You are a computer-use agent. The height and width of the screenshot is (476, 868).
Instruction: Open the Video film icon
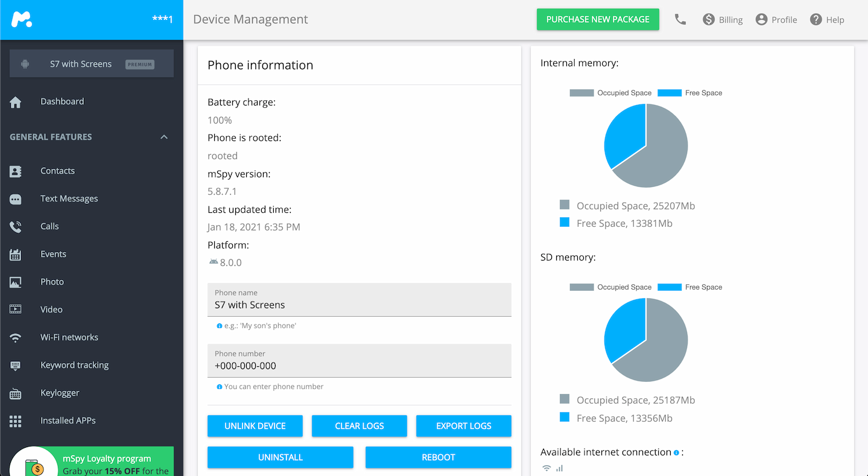[x=16, y=309]
